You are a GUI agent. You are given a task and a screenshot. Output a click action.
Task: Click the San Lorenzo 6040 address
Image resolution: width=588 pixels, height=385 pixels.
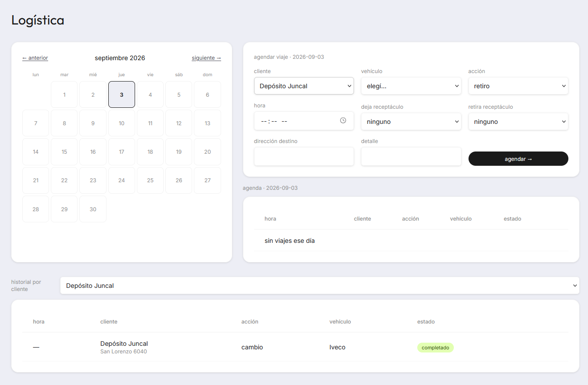point(123,352)
